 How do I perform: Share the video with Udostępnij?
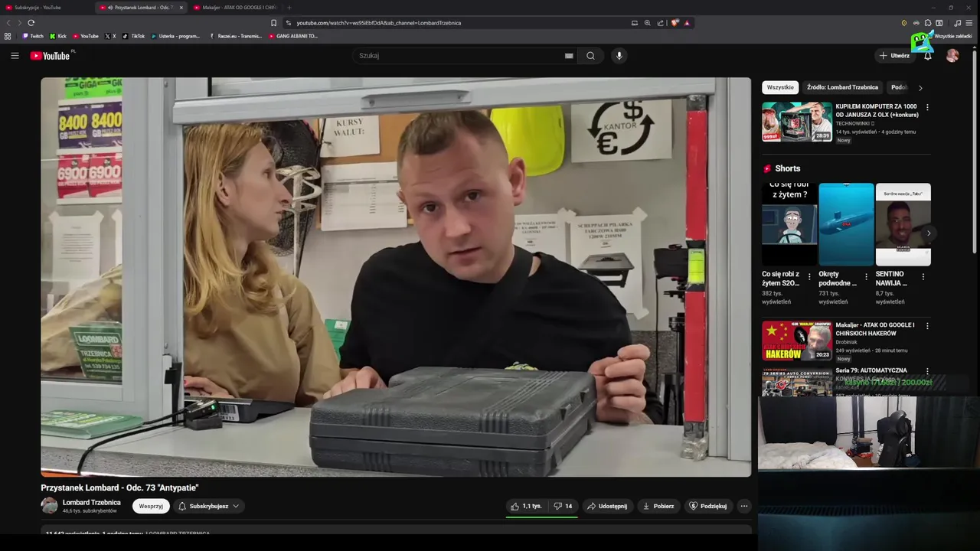click(607, 506)
